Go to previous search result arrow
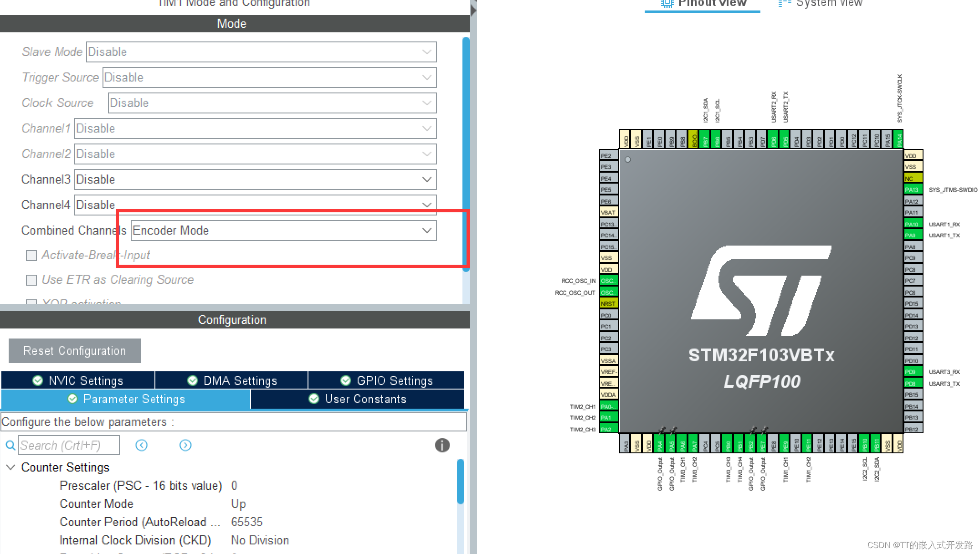 point(142,445)
